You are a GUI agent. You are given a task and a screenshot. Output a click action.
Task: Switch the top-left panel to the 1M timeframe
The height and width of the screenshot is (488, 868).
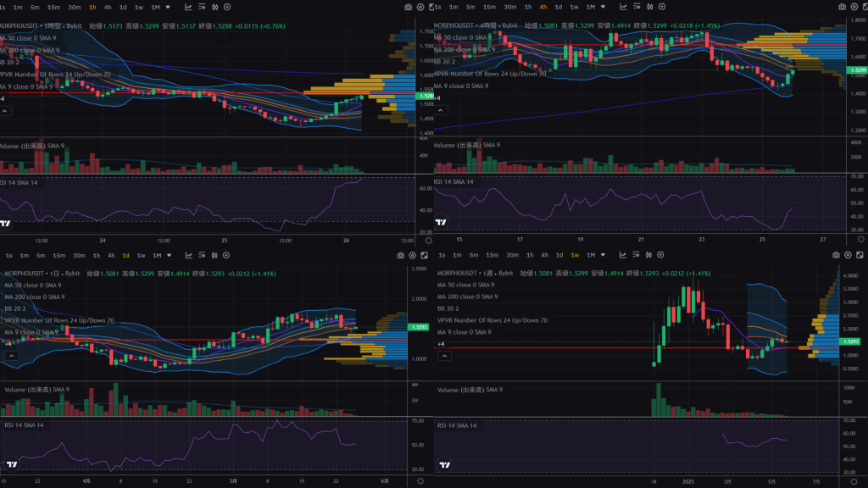coord(156,7)
